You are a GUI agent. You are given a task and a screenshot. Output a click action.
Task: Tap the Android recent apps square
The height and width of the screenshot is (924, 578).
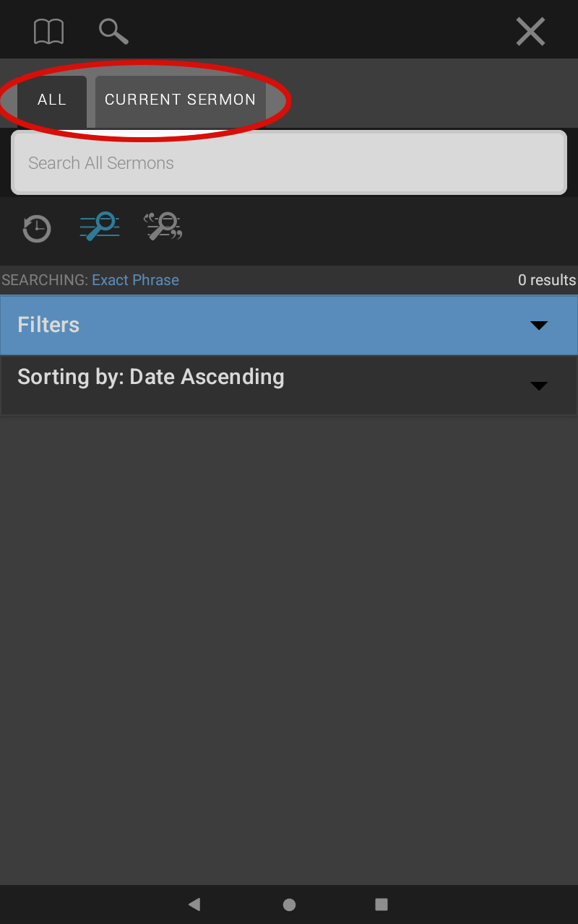coord(381,904)
